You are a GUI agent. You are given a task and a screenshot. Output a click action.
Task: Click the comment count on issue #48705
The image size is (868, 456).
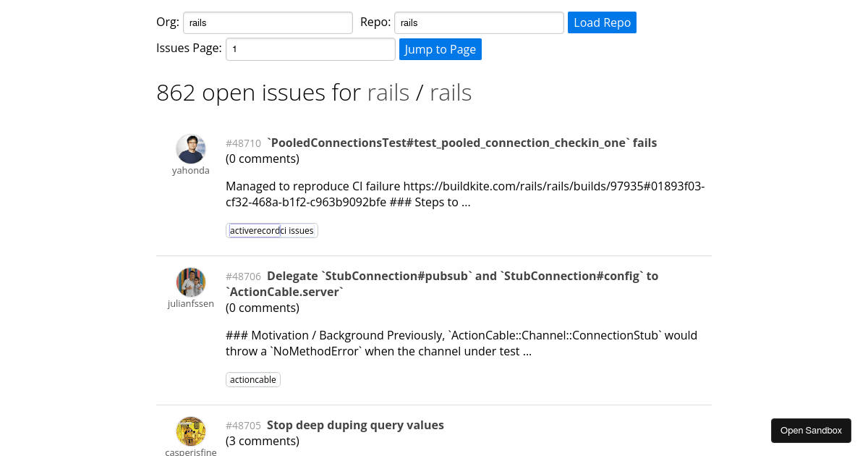coord(262,441)
